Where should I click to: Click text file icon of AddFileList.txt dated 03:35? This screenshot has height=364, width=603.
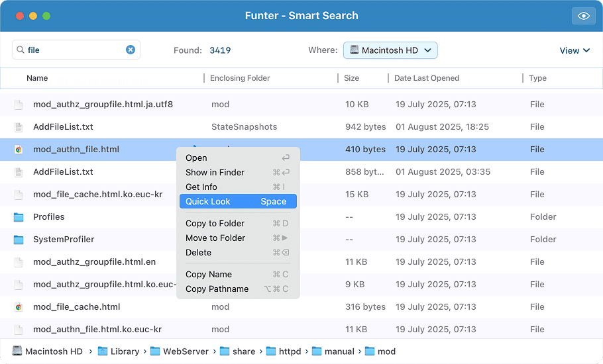[x=19, y=172]
